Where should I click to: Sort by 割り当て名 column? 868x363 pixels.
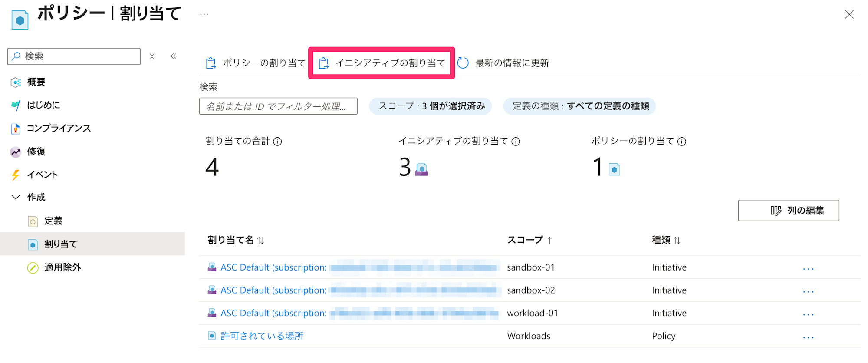(x=236, y=240)
